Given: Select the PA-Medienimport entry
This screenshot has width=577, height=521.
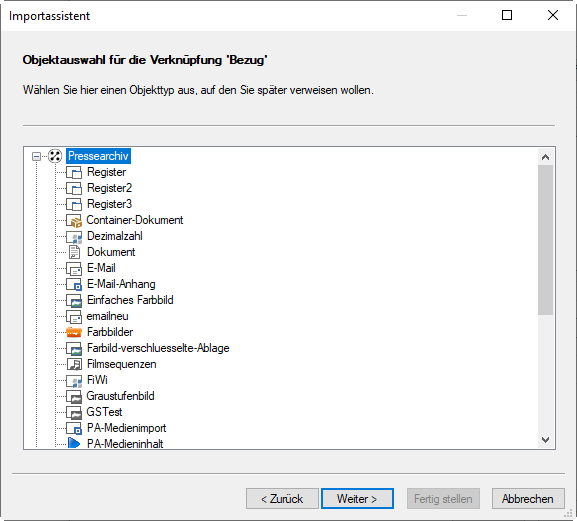Looking at the screenshot, I should point(127,428).
